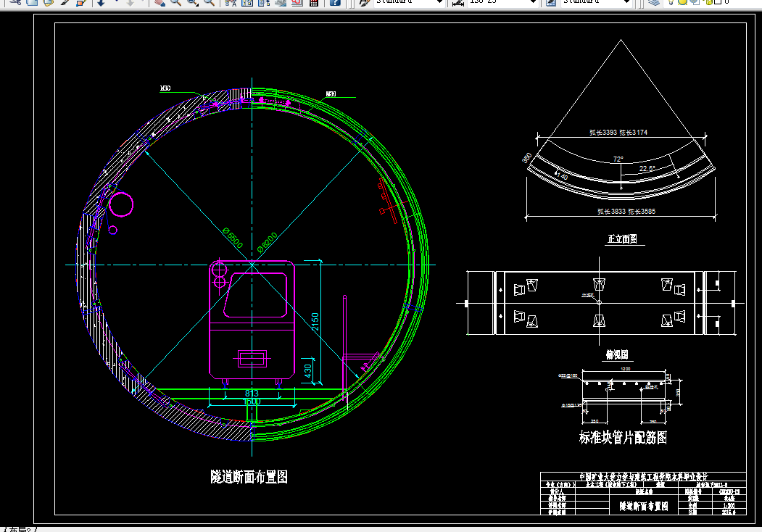The width and height of the screenshot is (762, 532).
Task: Open the Sheet Set Manager icon
Action: [x=281, y=2]
